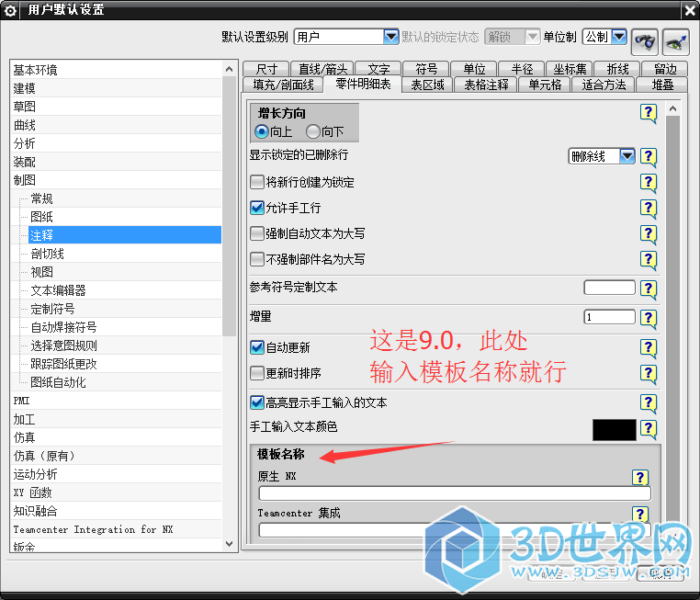Toggle 高亮显示手工输入的文本 checkbox

(x=257, y=402)
